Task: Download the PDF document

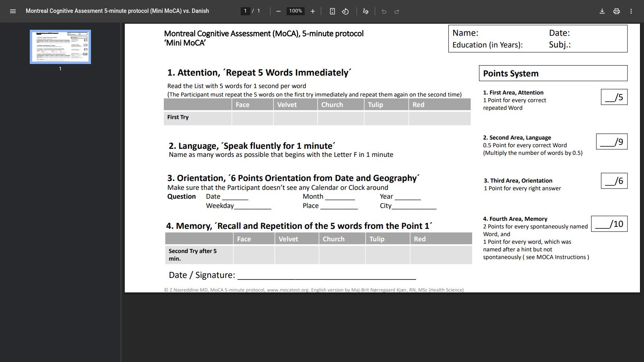Action: pyautogui.click(x=602, y=11)
